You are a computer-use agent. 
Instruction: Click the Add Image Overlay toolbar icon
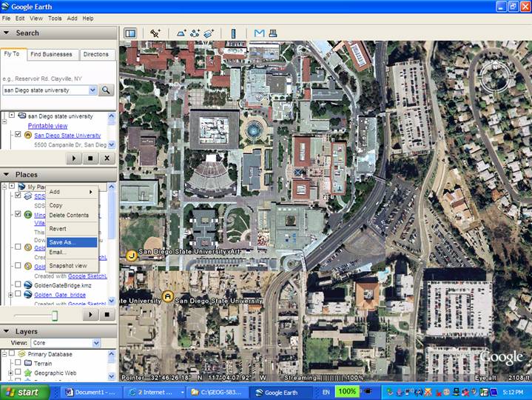pos(209,33)
